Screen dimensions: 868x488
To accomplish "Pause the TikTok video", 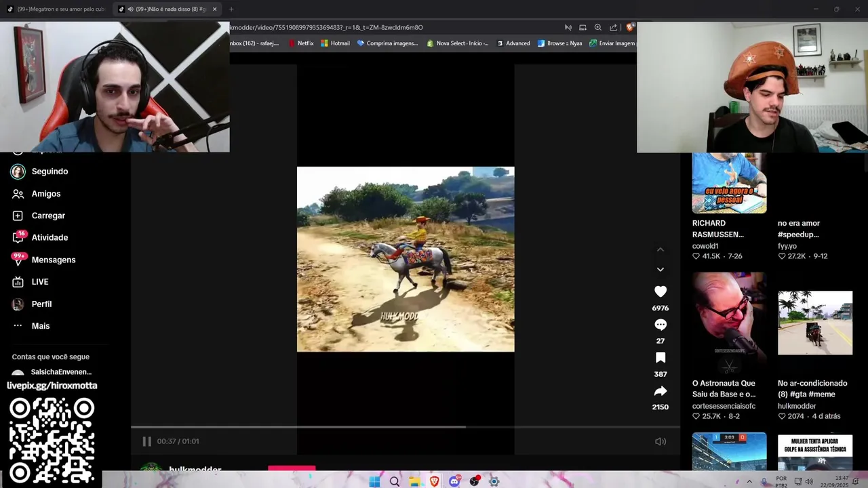I will pyautogui.click(x=146, y=441).
